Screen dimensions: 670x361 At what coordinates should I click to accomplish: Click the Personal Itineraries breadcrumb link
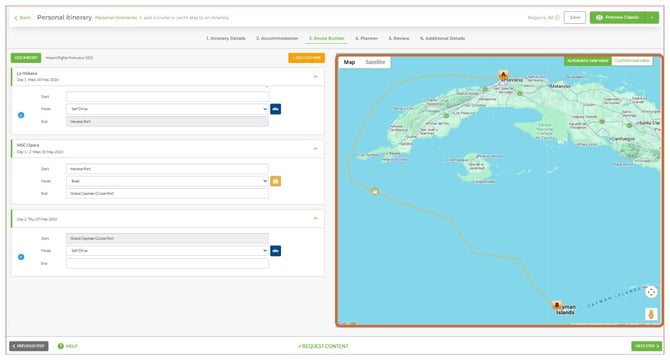tap(116, 18)
